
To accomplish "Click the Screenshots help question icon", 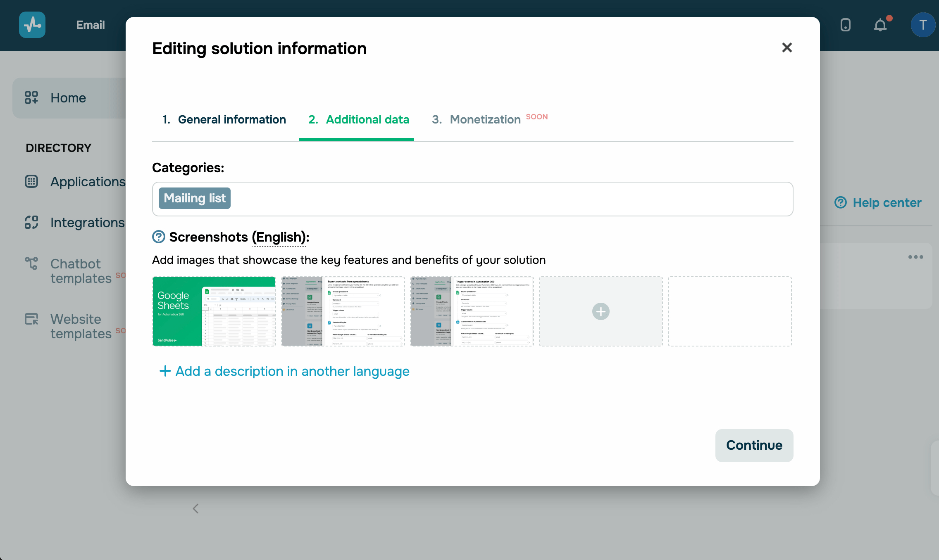I will pyautogui.click(x=159, y=237).
